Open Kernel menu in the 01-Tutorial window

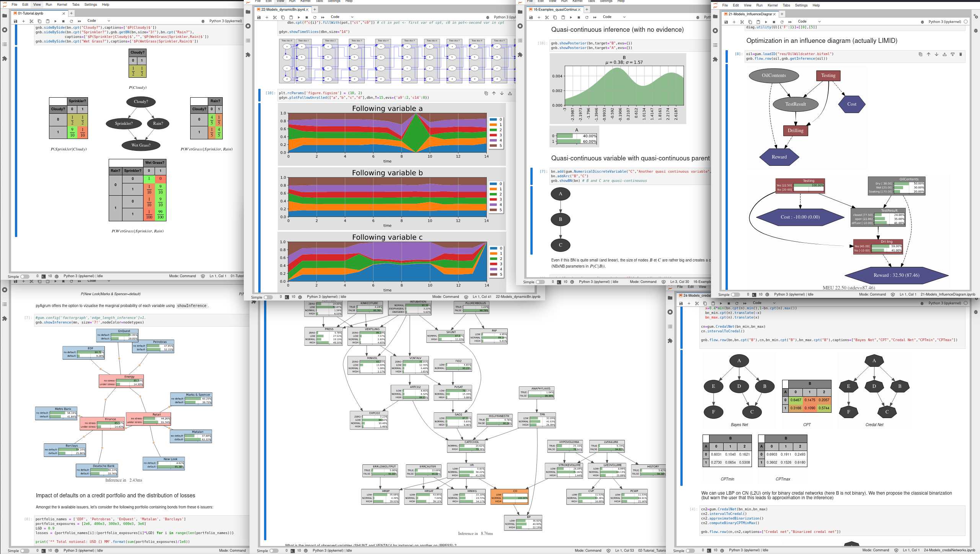coord(62,5)
